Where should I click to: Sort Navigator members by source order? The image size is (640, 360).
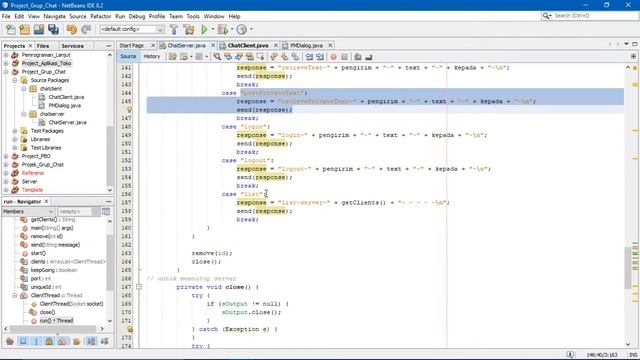pyautogui.click(x=104, y=341)
